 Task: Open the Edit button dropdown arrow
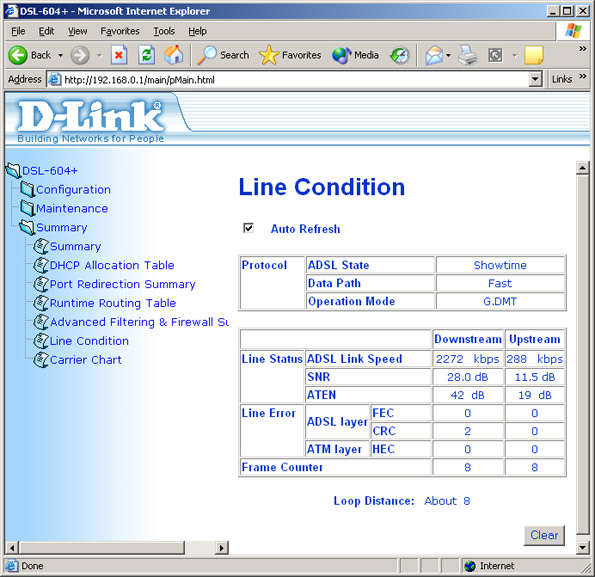tap(515, 55)
